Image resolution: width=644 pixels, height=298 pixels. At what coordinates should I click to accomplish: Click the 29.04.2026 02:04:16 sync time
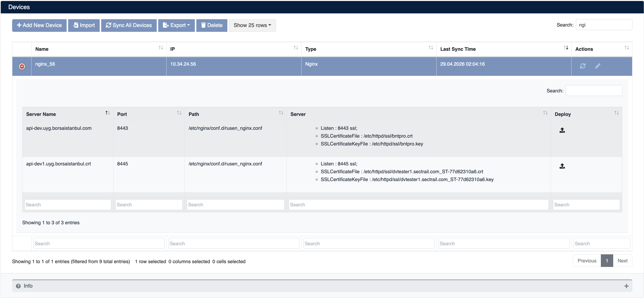coord(463,64)
